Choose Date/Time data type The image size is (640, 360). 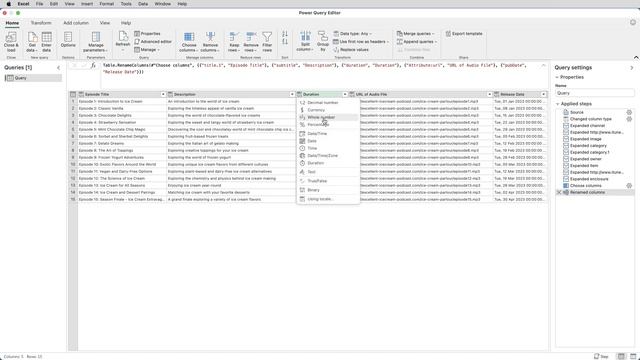(x=328, y=134)
